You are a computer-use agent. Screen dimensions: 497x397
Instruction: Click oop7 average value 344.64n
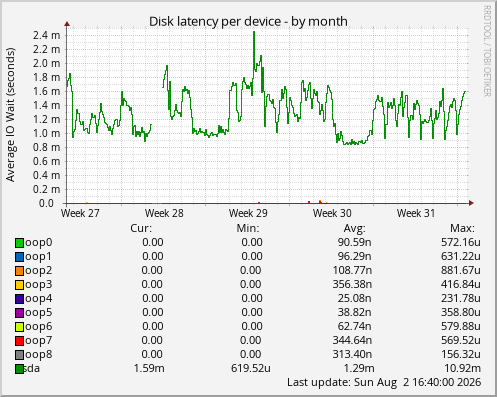tap(352, 340)
